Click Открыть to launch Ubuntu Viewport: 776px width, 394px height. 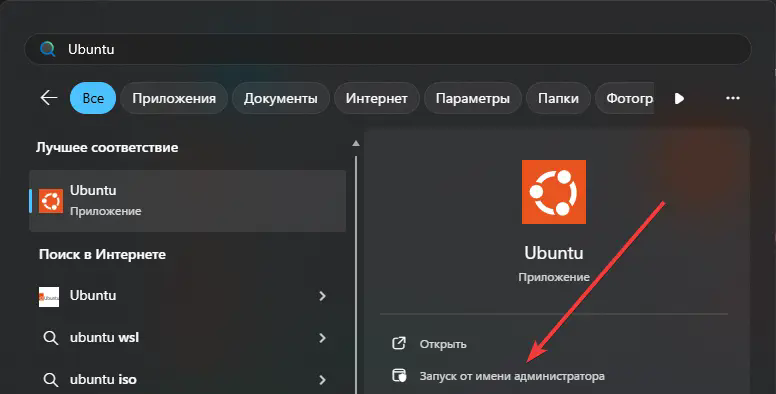point(443,344)
